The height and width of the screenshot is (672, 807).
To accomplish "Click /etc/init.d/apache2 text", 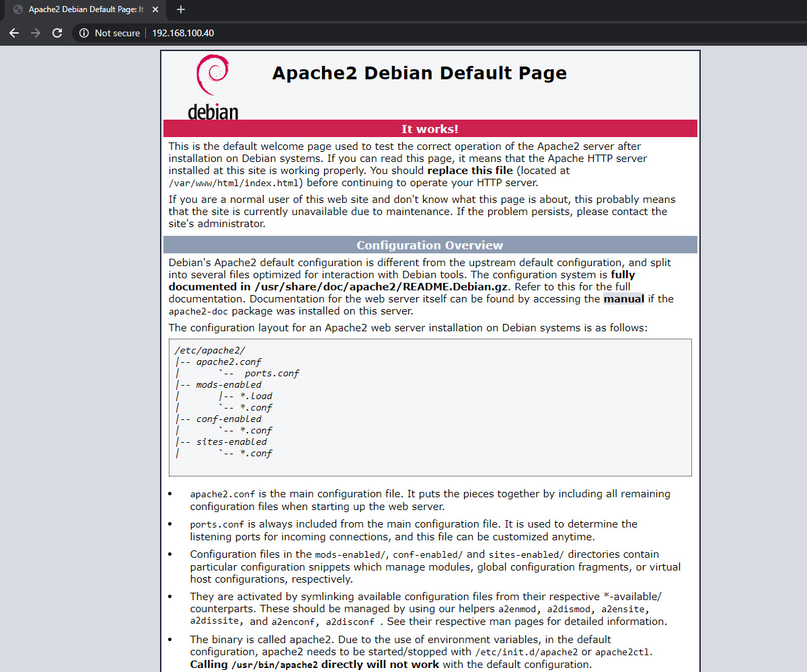I will coord(527,652).
